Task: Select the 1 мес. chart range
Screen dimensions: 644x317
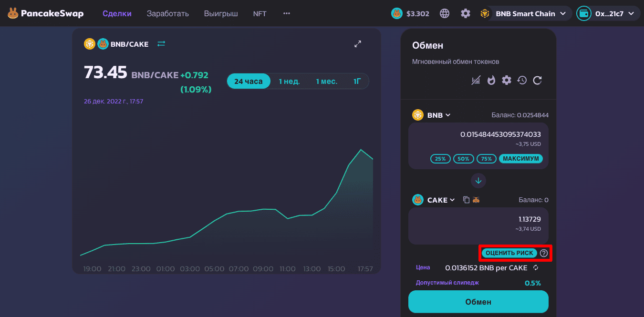Action: [x=327, y=81]
